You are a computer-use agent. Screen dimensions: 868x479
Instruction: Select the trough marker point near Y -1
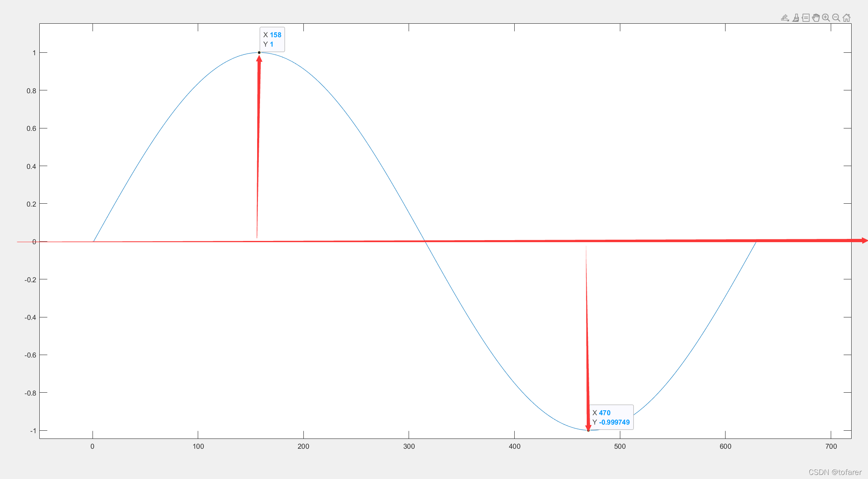click(x=588, y=430)
